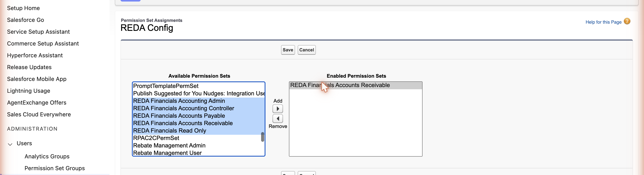
Task: Open AgentExchange Offers
Action: (37, 103)
